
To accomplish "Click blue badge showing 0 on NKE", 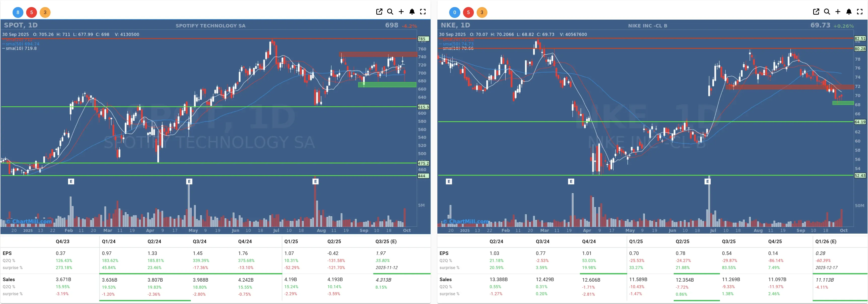I will click(454, 13).
